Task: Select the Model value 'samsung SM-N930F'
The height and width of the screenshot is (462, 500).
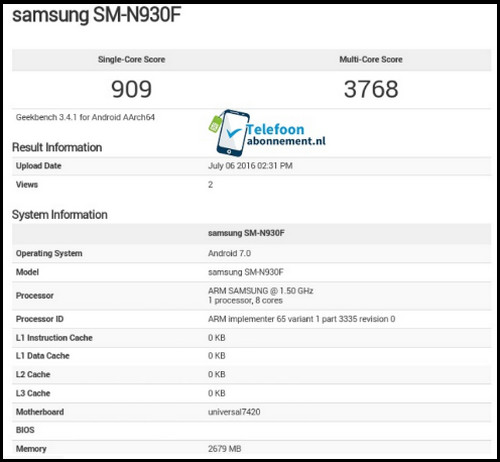Action: click(246, 272)
